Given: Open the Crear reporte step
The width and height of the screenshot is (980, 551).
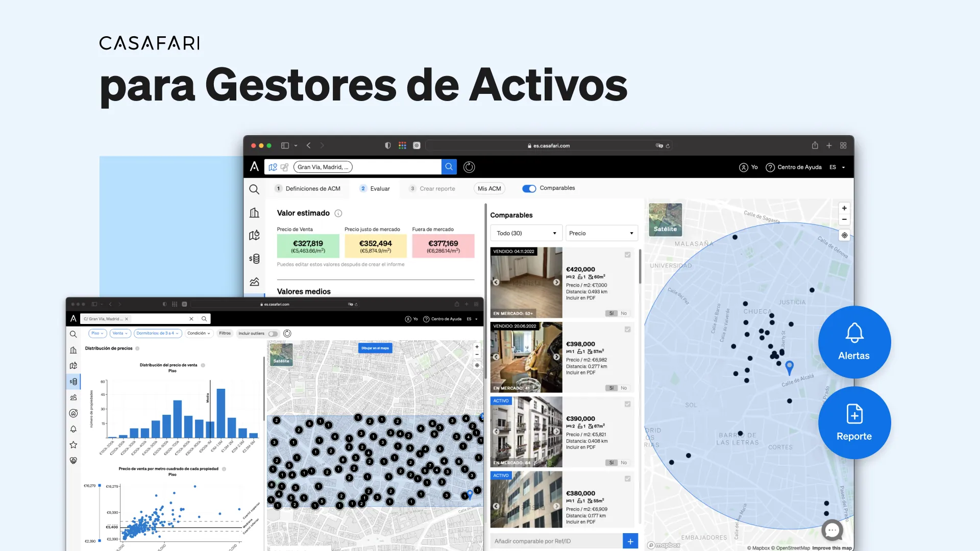Looking at the screenshot, I should (x=432, y=189).
